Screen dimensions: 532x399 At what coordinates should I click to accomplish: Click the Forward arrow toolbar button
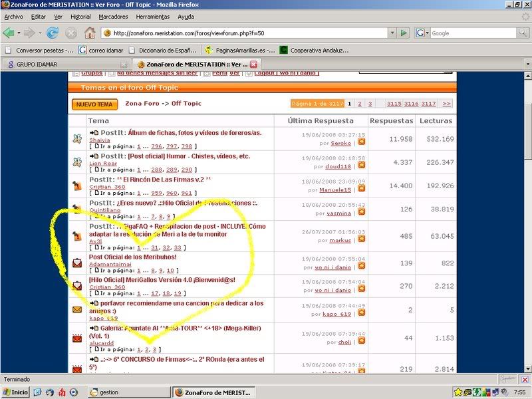[x=29, y=33]
